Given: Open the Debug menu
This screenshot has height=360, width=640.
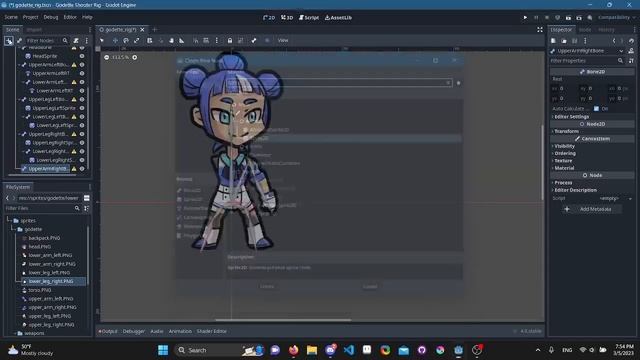Looking at the screenshot, I should click(x=51, y=17).
